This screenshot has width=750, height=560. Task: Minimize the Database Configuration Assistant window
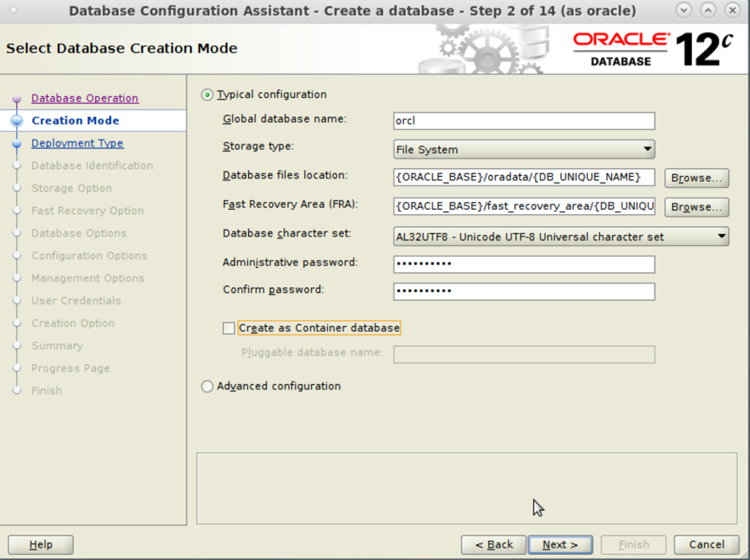[x=683, y=10]
